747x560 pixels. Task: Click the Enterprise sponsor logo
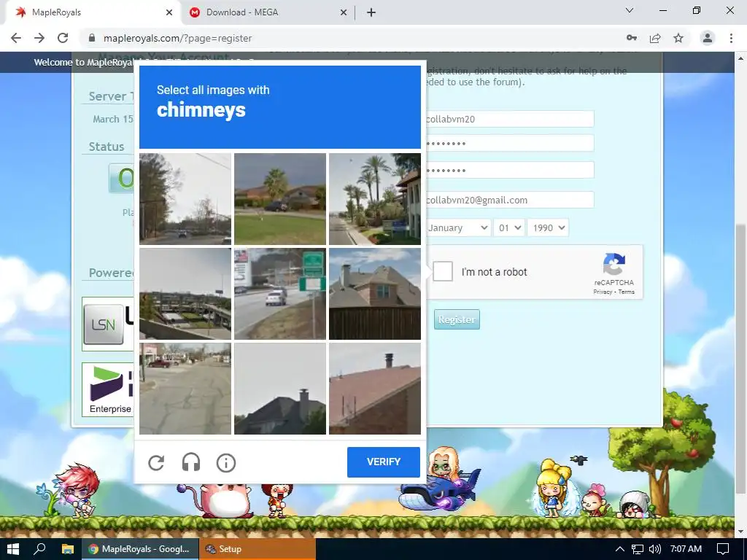(108, 389)
